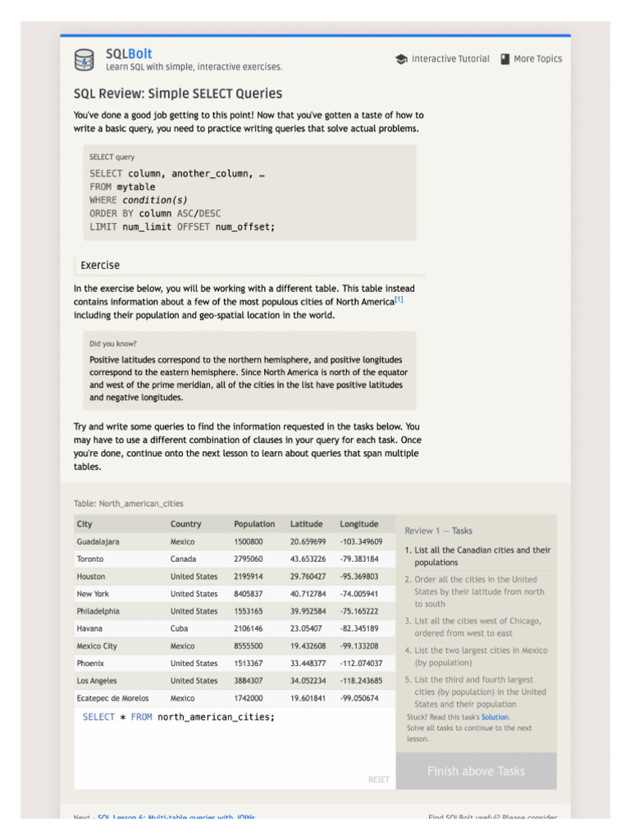Select task 3 cities west of Chicago
This screenshot has height=840, width=630.
(x=477, y=627)
